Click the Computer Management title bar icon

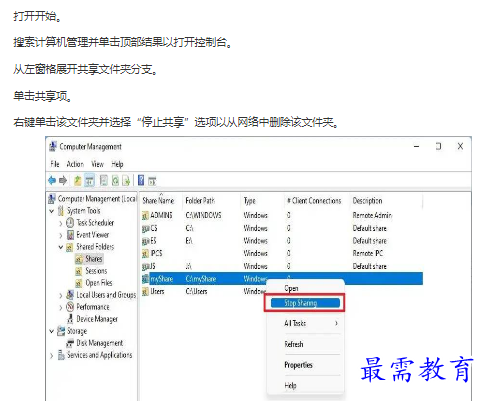pyautogui.click(x=53, y=147)
